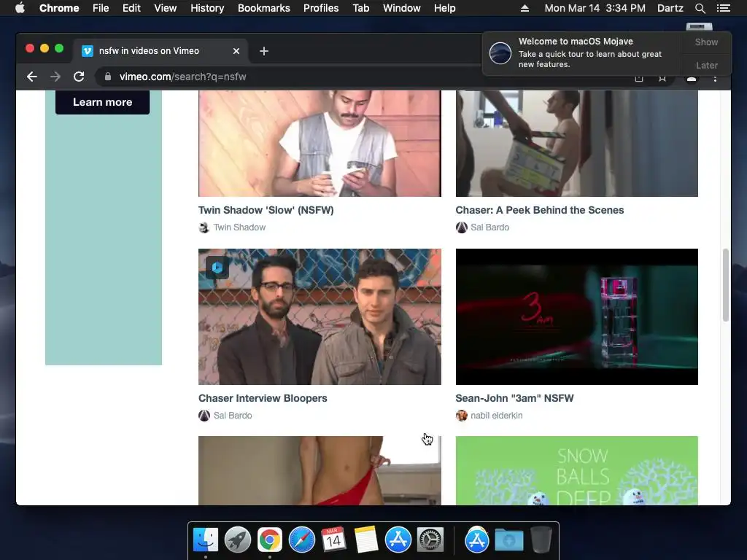Open the Profiles menu

(x=321, y=8)
